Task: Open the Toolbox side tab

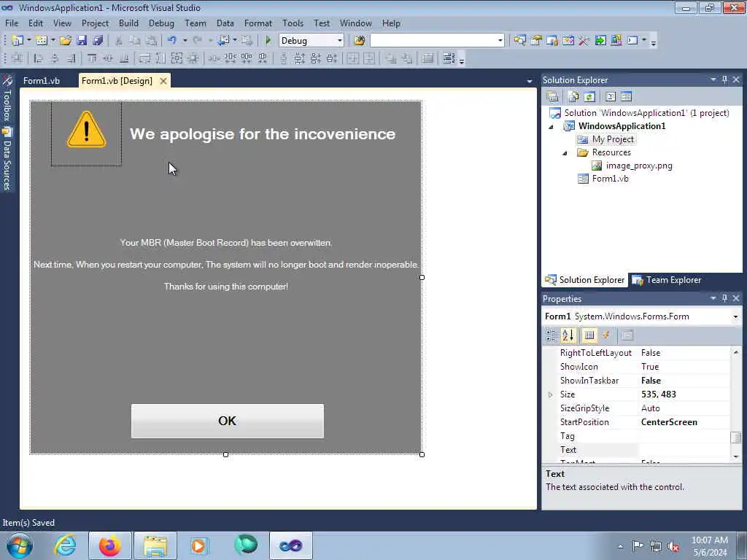Action: [7, 98]
